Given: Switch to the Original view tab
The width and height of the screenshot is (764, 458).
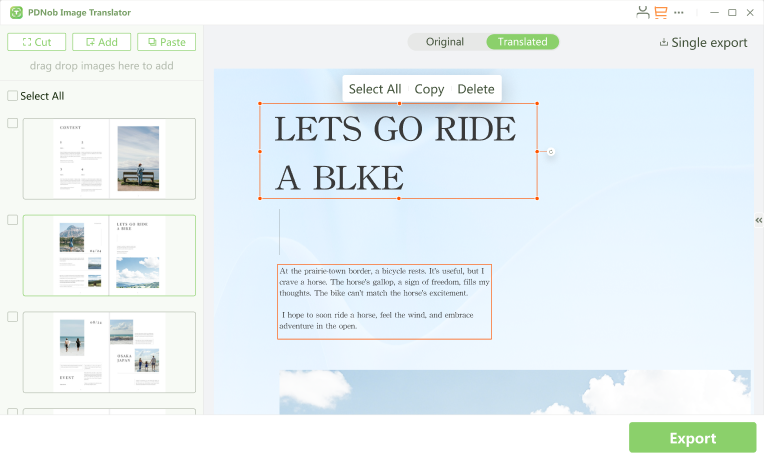Looking at the screenshot, I should point(445,42).
